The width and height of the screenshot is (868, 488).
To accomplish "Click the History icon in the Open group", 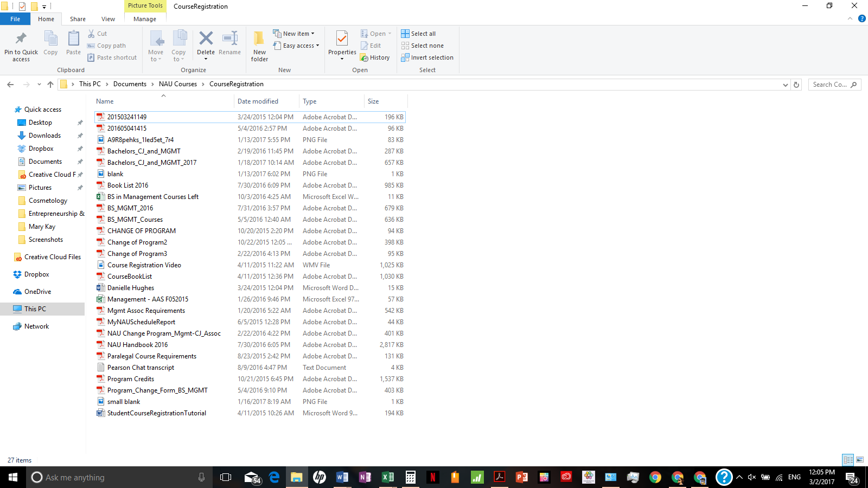I will pos(376,57).
